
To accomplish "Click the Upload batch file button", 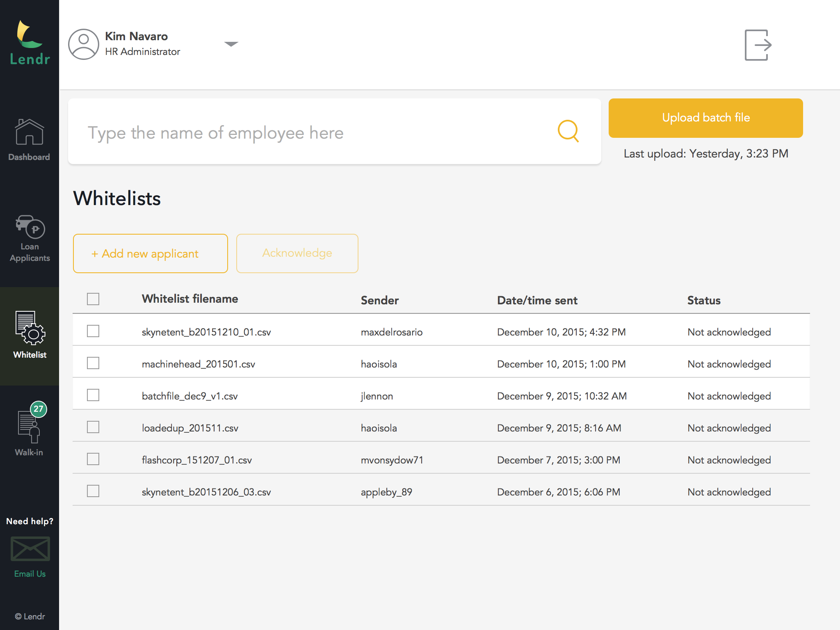I will [705, 118].
